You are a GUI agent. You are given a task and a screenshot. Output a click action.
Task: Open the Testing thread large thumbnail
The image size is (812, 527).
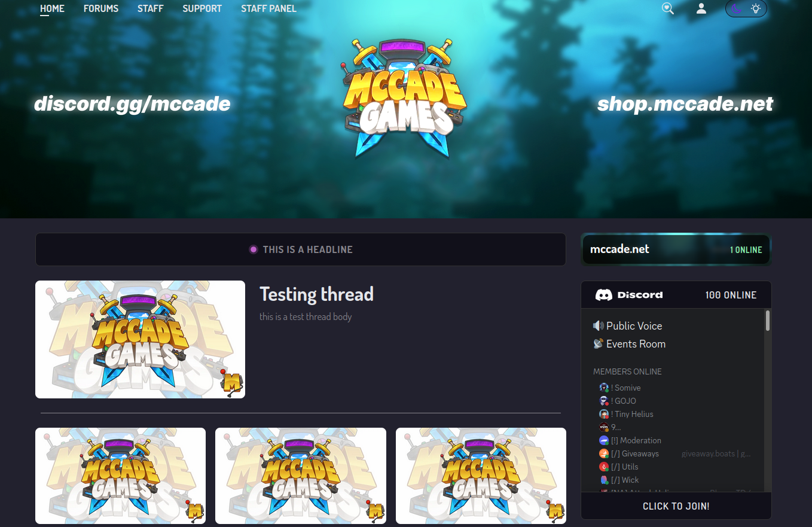click(140, 339)
